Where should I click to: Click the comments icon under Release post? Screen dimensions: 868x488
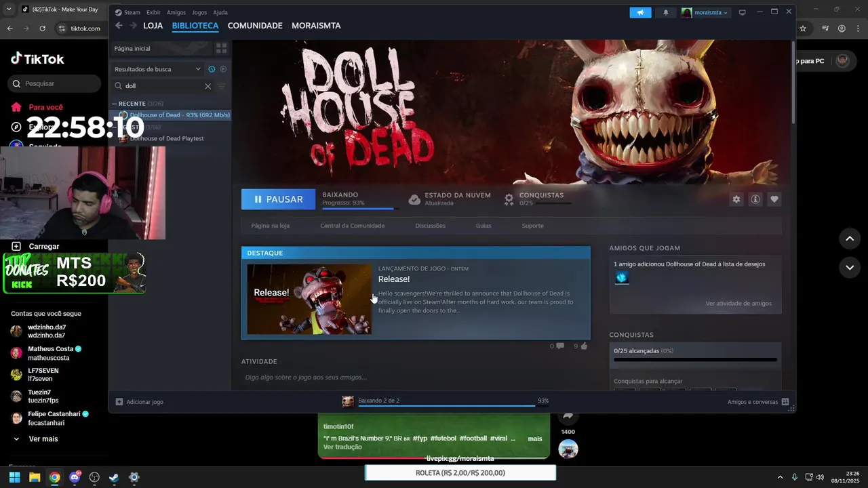pos(560,346)
